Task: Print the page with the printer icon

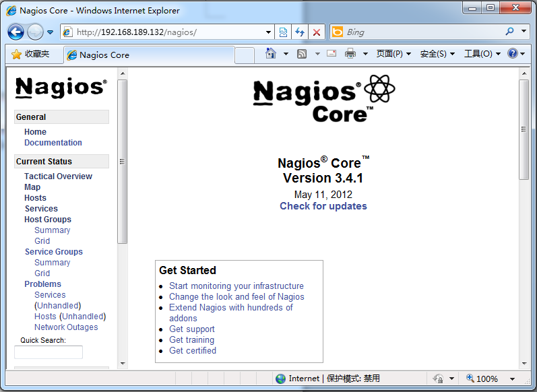Action: tap(350, 54)
